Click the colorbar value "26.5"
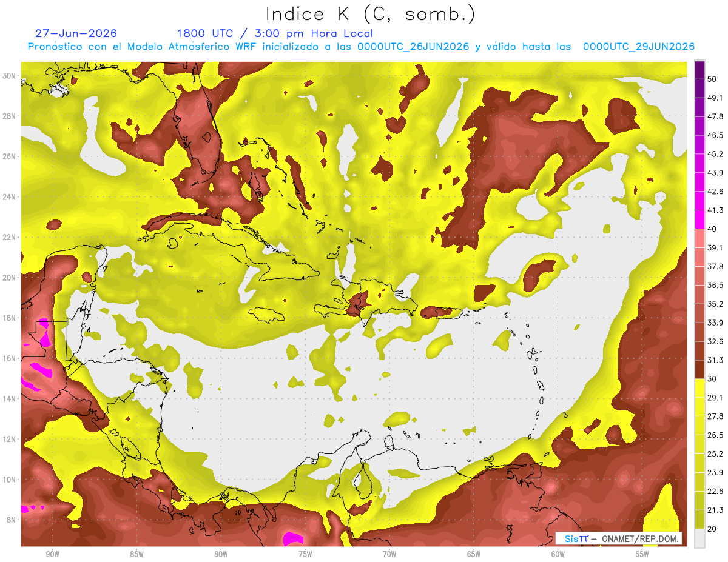The image size is (728, 562). point(715,435)
